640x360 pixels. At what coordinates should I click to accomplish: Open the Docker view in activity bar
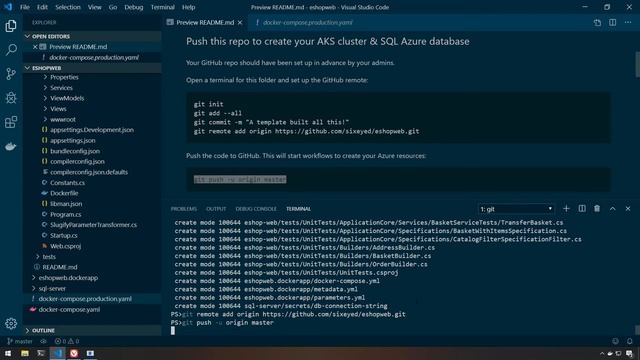pyautogui.click(x=11, y=146)
